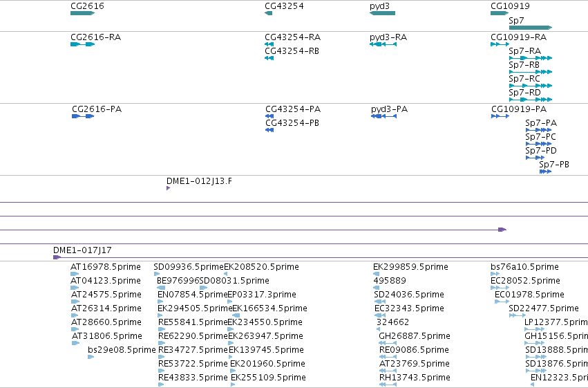Viewport: 588px width, 388px height.
Task: Select EST BE976996
Action: click(161, 288)
